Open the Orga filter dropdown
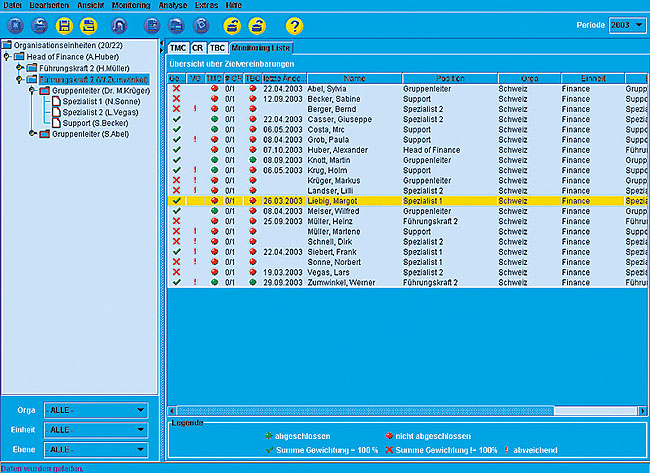Image resolution: width=650 pixels, height=473 pixels. click(x=138, y=409)
